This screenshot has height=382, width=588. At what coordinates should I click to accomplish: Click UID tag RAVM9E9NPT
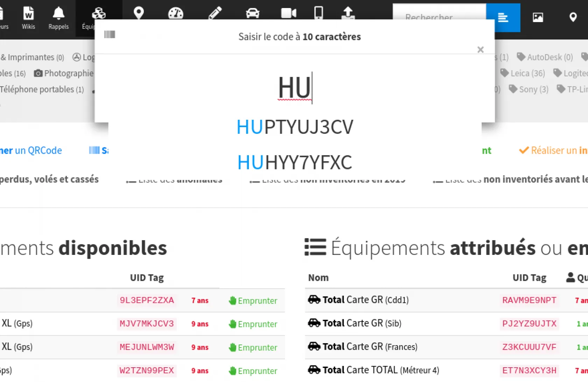(x=529, y=300)
